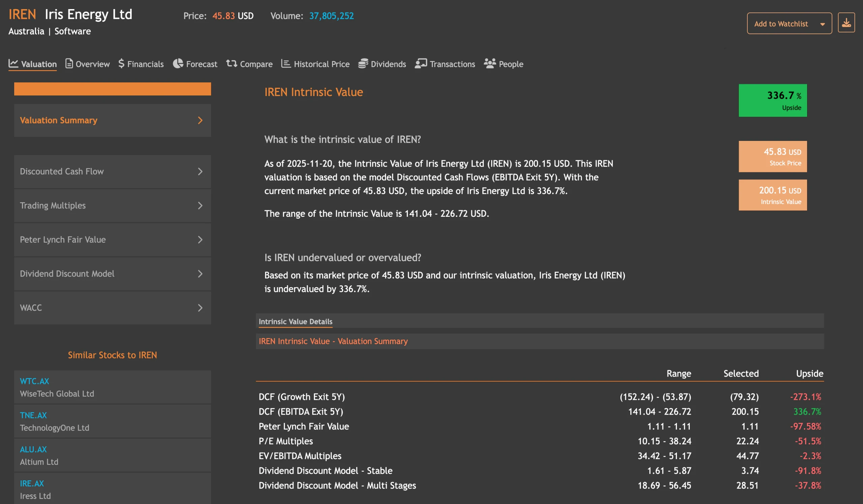The width and height of the screenshot is (863, 504).
Task: Click the Financials dollar sign icon
Action: (121, 64)
